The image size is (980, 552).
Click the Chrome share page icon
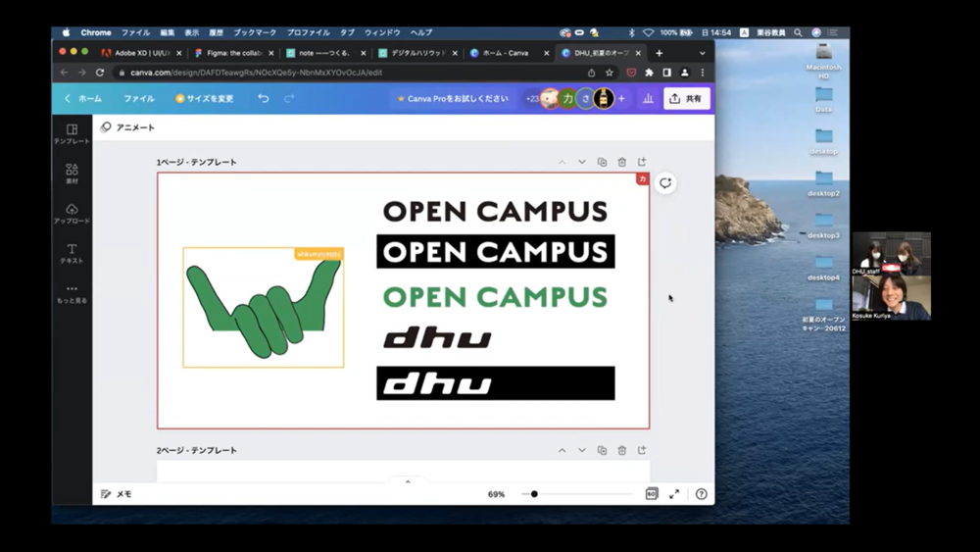(x=591, y=73)
